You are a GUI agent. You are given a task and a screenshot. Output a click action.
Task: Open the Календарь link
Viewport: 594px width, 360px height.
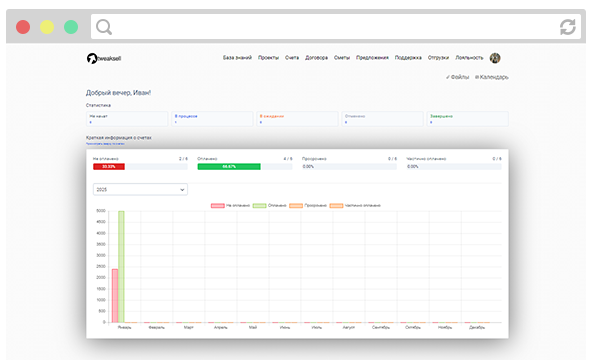(x=492, y=77)
